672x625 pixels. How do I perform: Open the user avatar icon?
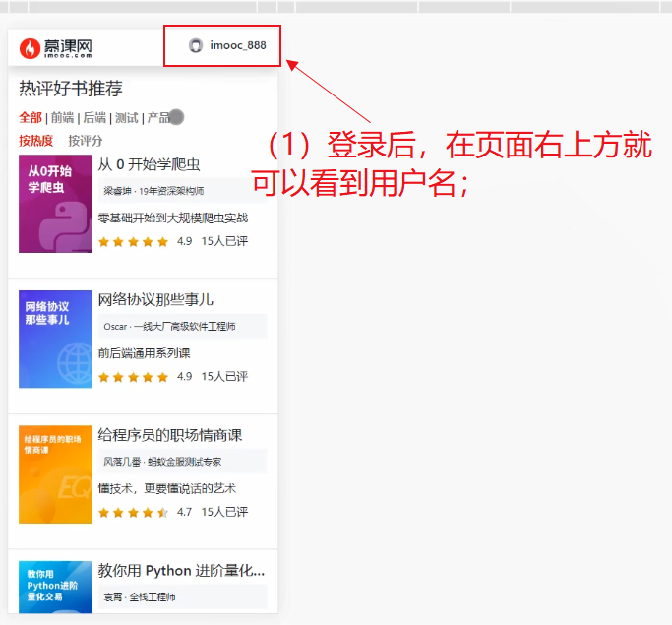[196, 45]
